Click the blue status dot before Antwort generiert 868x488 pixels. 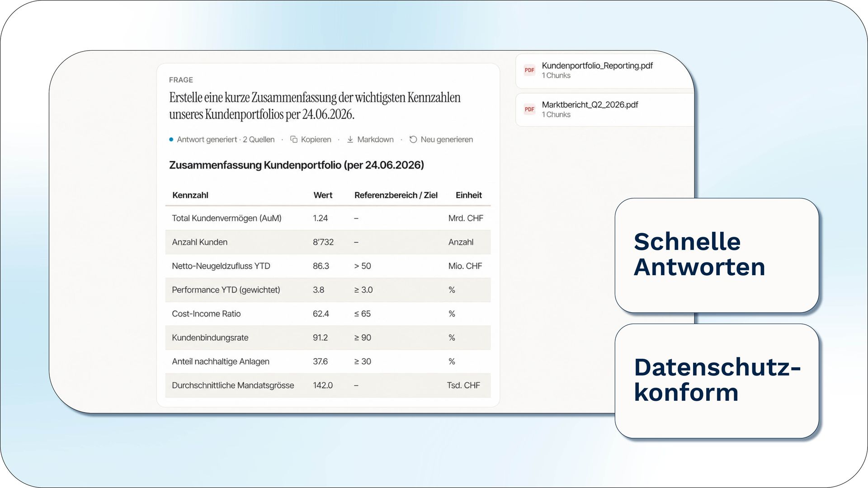171,140
